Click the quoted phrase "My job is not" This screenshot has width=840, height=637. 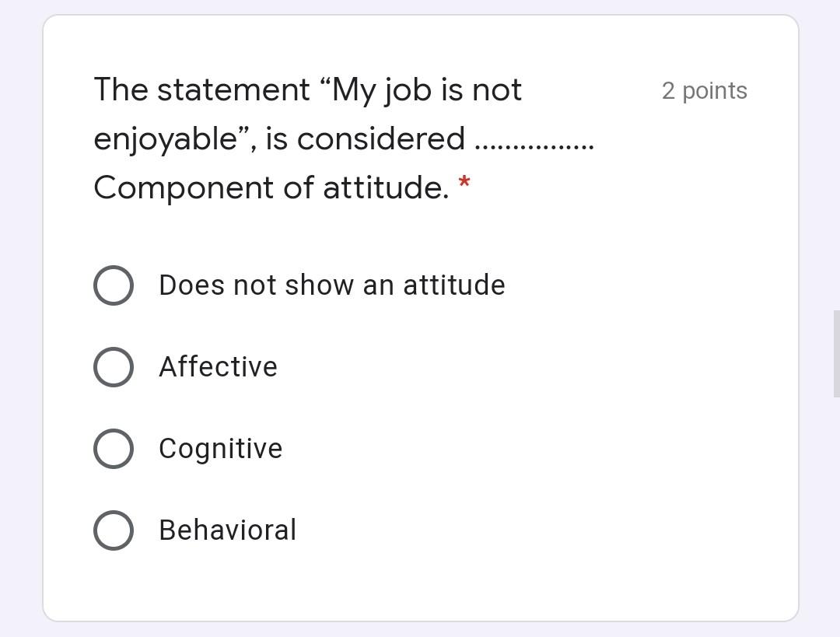click(x=428, y=90)
